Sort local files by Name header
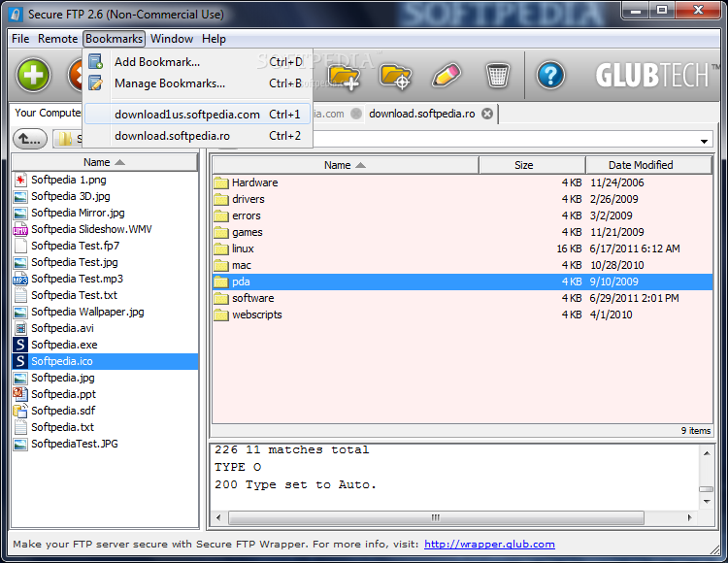Viewport: 728px width, 563px height. point(105,162)
